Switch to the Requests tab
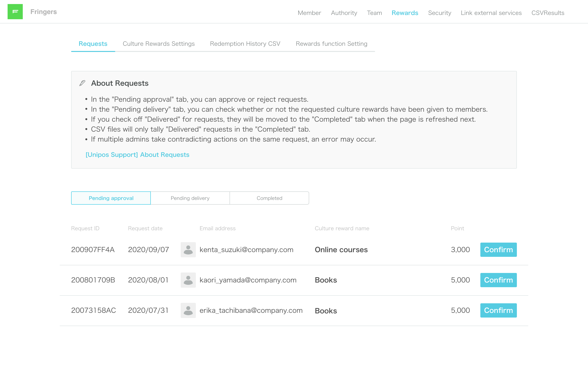Screen dimensions: 588x369 [x=93, y=44]
